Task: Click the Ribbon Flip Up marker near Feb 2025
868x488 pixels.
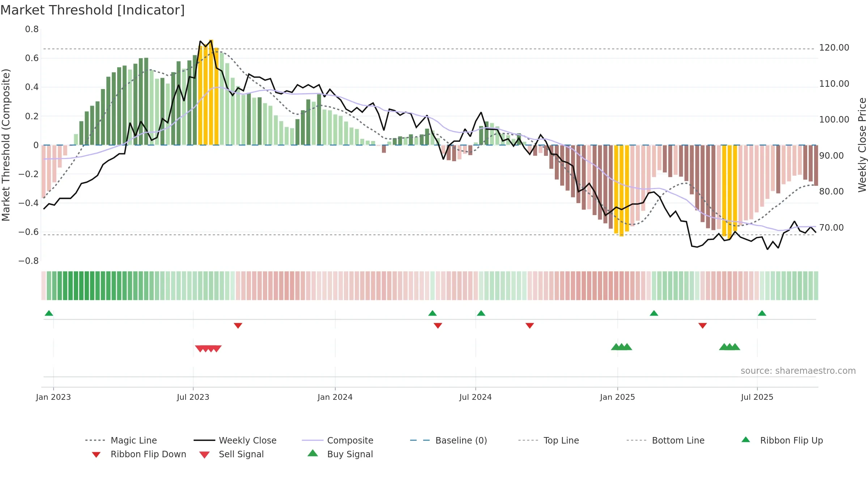Action: 654,313
